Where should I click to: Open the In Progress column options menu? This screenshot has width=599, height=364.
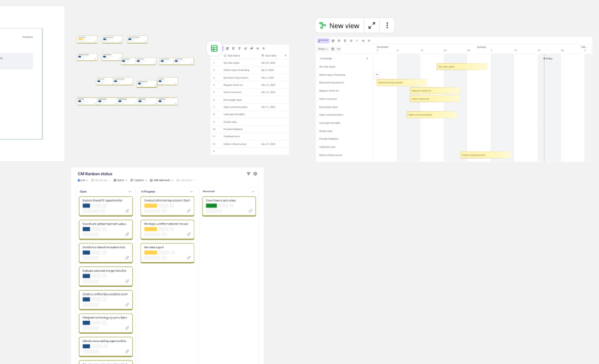click(x=191, y=191)
